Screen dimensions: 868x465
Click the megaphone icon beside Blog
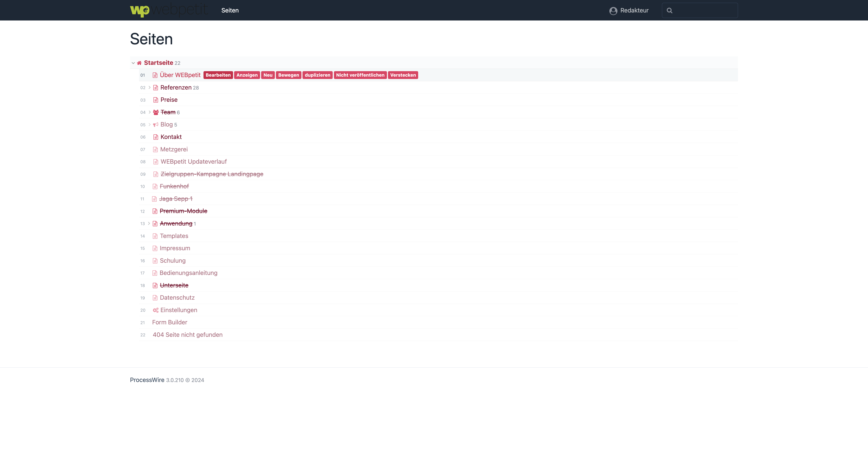(156, 125)
